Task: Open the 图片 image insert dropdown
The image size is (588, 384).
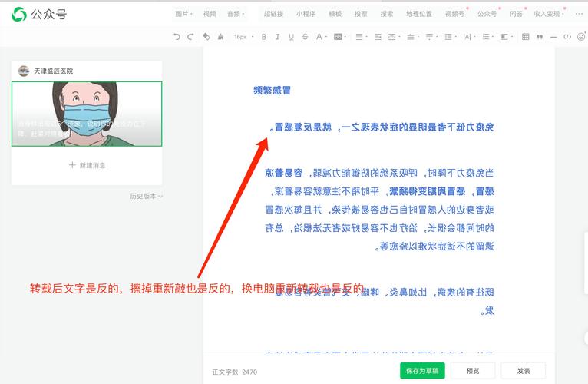Action: coord(183,14)
